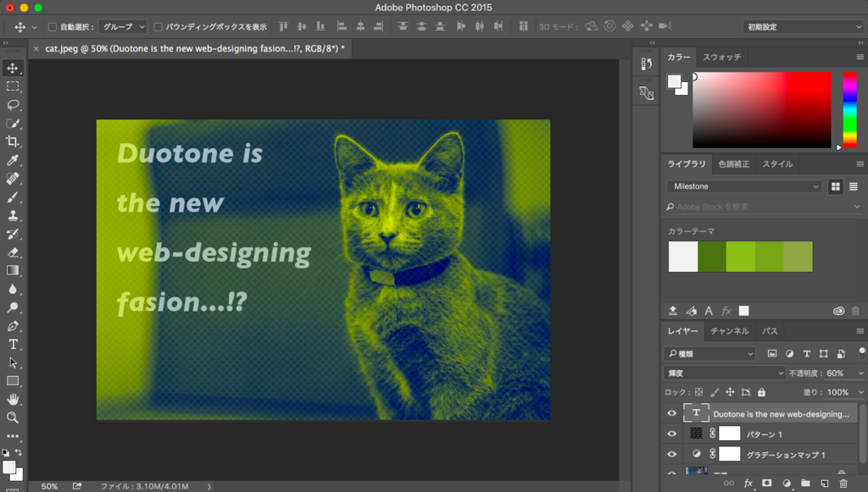The height and width of the screenshot is (492, 868).
Task: Enable the 自動選択 checkbox
Action: coord(53,26)
